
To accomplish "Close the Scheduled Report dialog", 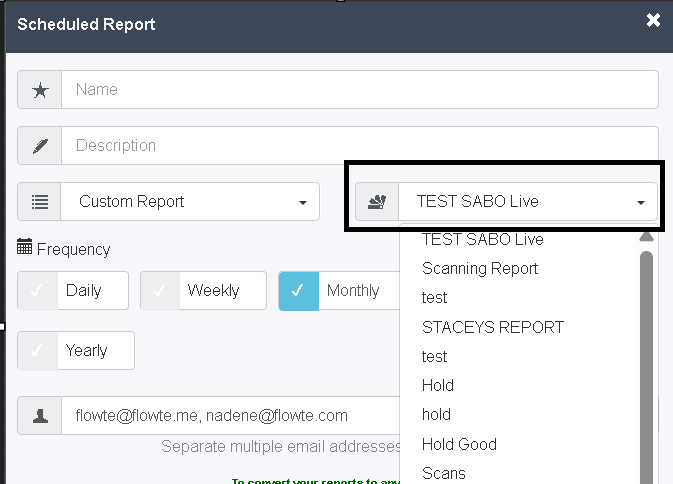I will (x=653, y=20).
